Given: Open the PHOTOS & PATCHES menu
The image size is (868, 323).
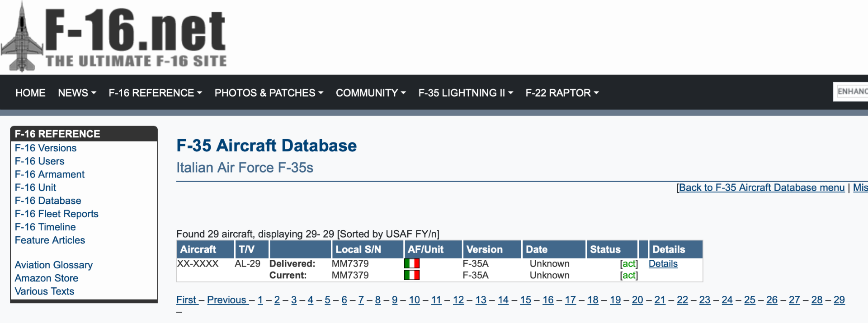Looking at the screenshot, I should (269, 93).
